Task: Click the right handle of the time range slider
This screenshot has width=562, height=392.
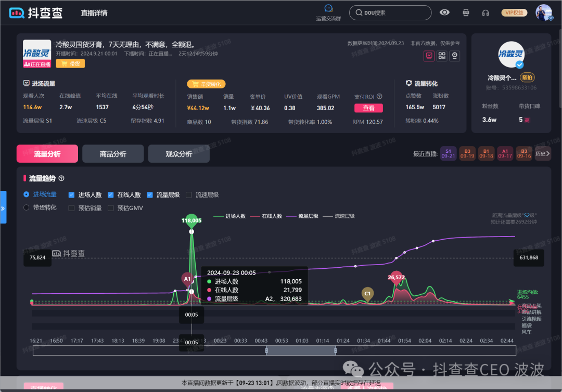Action: [x=336, y=350]
